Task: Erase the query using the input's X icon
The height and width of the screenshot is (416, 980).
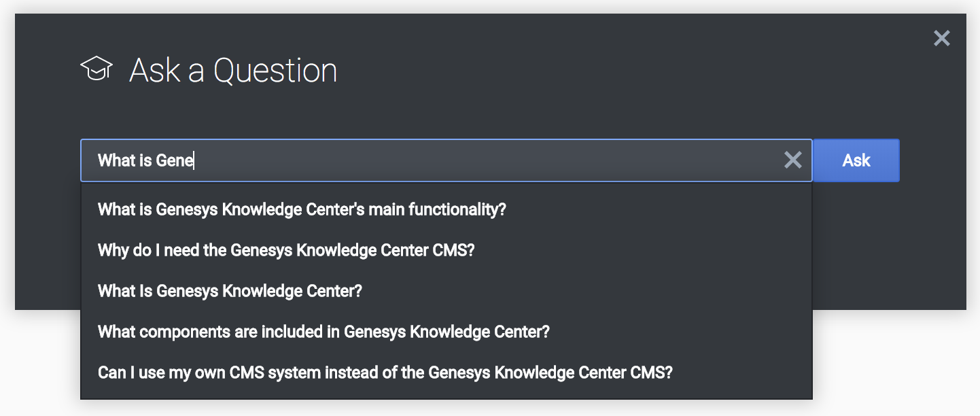Action: [x=792, y=160]
